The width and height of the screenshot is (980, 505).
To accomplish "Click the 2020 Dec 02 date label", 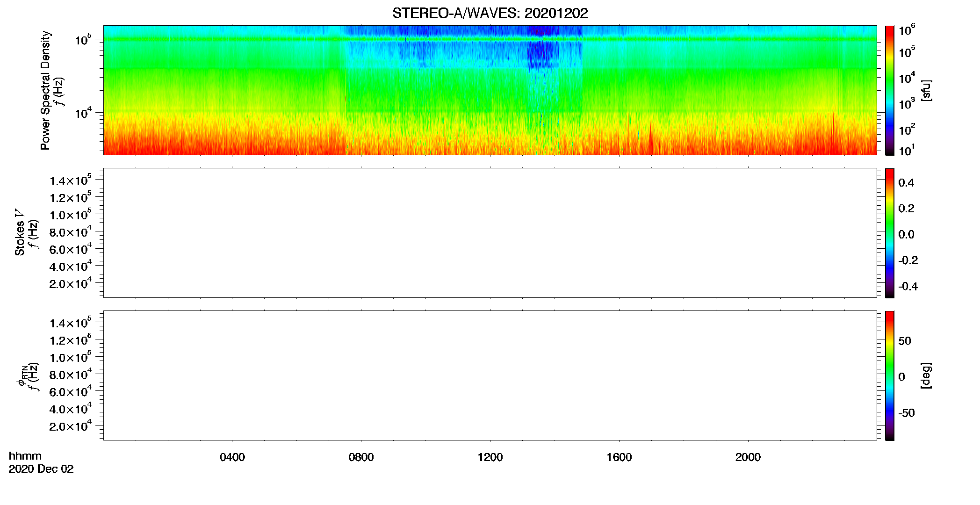I will click(x=41, y=469).
